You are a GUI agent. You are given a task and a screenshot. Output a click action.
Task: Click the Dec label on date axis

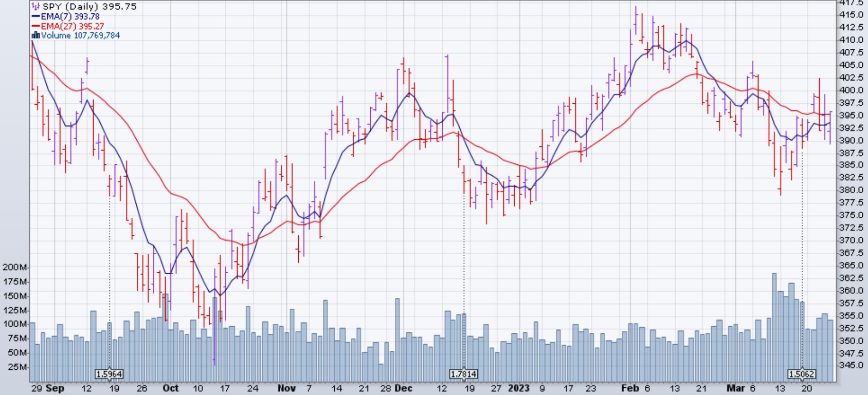[x=404, y=388]
